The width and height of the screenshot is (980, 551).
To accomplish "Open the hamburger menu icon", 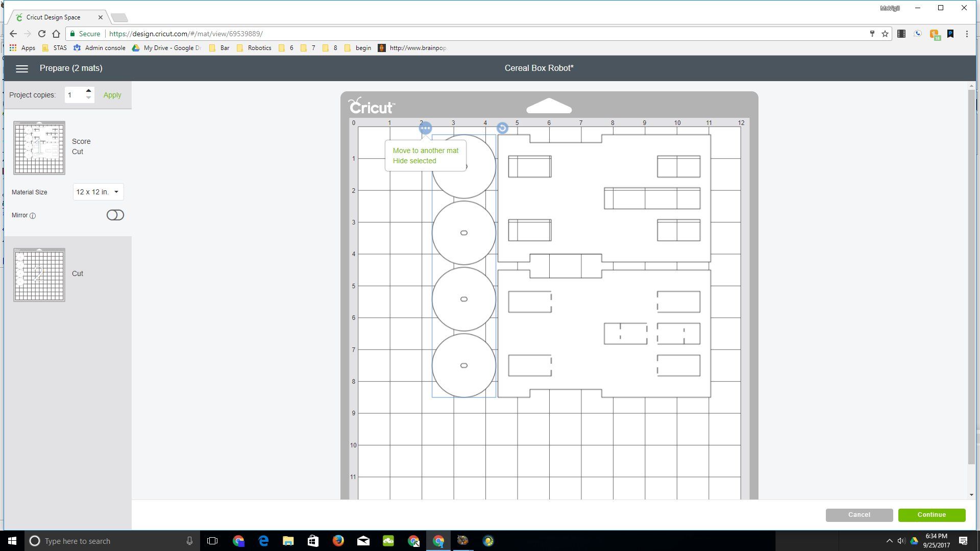I will 21,68.
